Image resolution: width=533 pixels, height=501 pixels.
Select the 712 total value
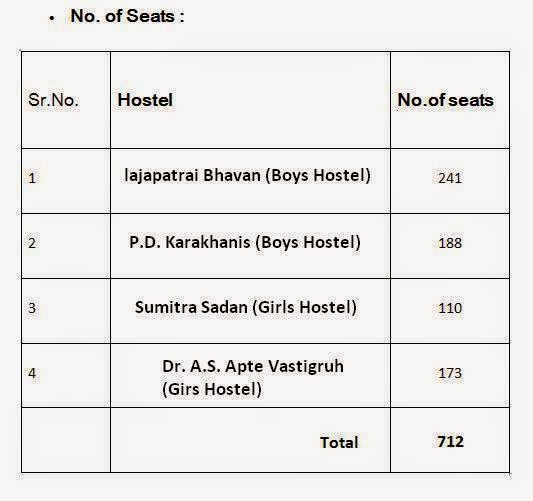click(x=450, y=441)
